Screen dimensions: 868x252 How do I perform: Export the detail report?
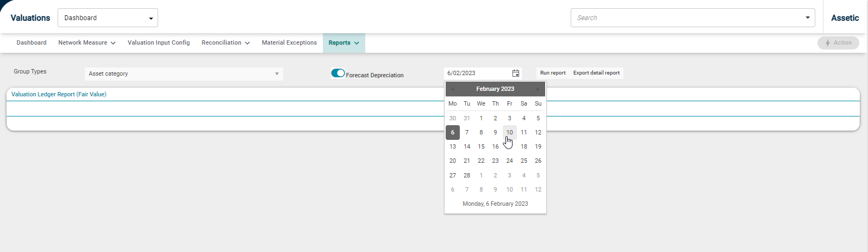596,73
